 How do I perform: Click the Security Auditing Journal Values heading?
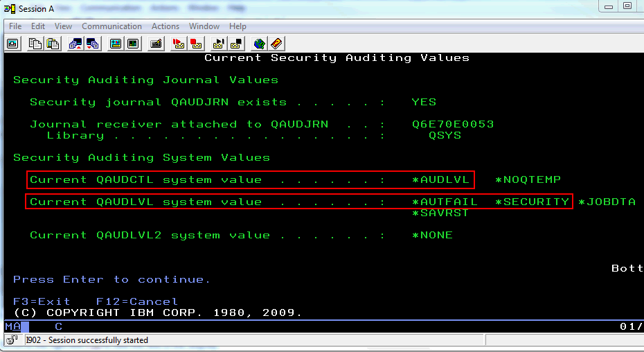coord(146,80)
